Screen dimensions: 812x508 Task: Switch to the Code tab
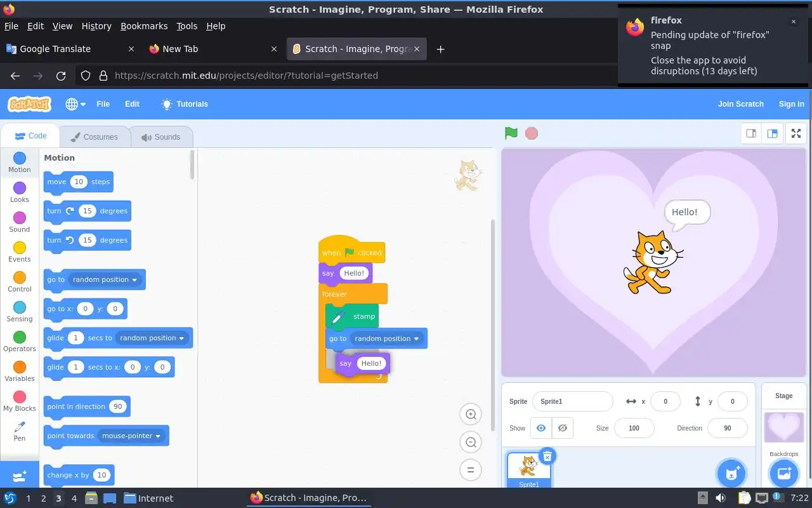coord(30,136)
